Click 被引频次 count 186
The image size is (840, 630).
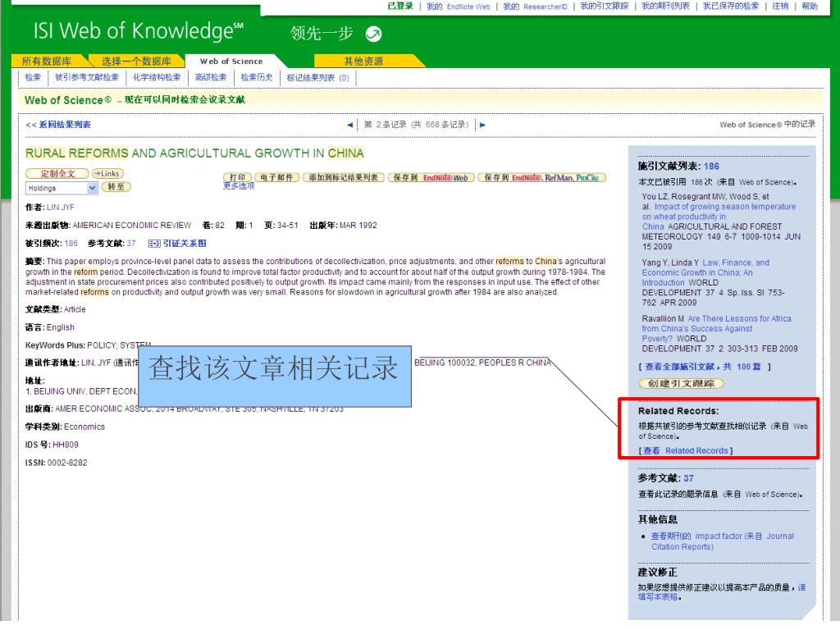71,243
